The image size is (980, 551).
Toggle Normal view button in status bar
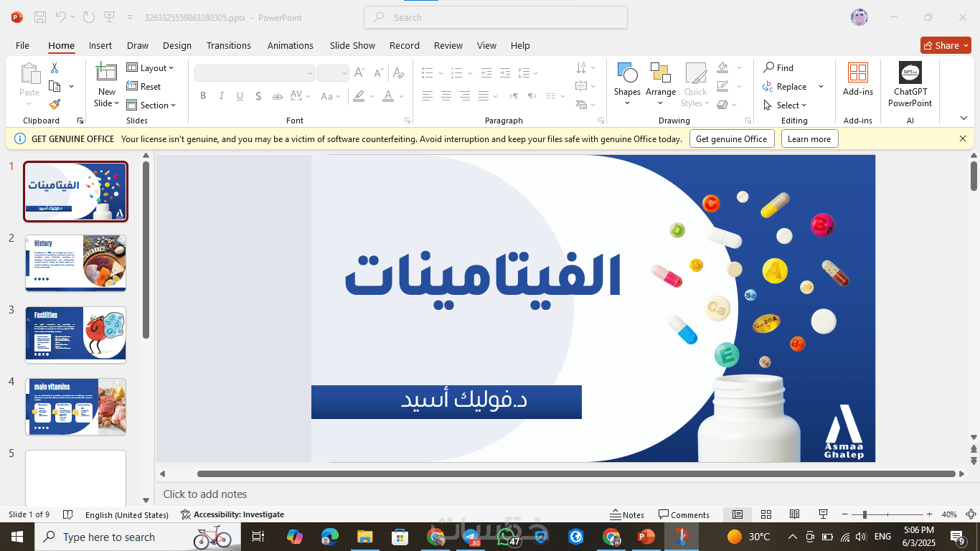pyautogui.click(x=737, y=514)
